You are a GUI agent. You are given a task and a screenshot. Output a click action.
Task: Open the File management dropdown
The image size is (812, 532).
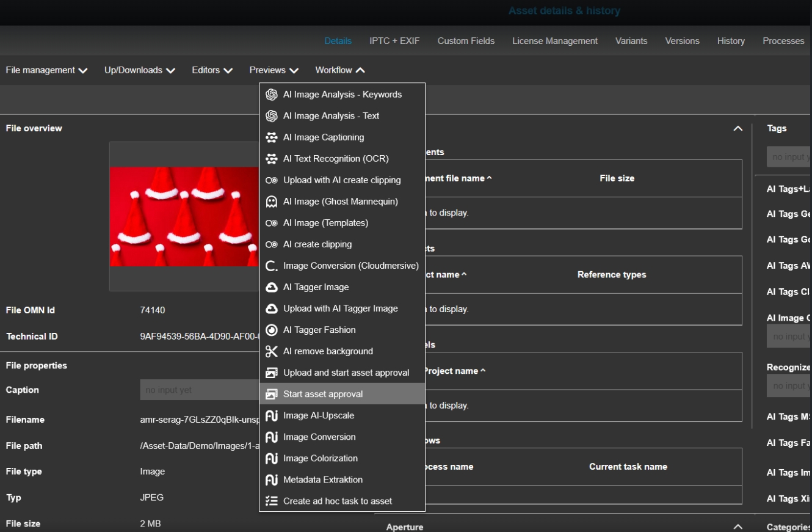(46, 70)
